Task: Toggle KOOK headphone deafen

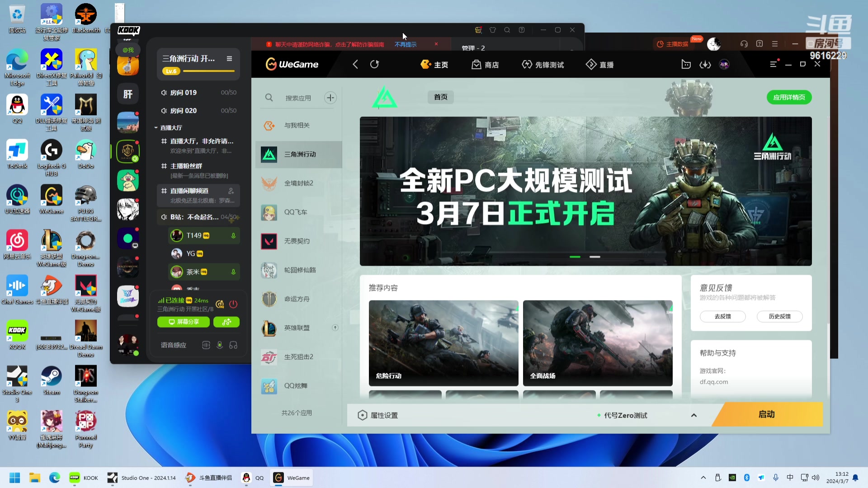Action: [233, 345]
